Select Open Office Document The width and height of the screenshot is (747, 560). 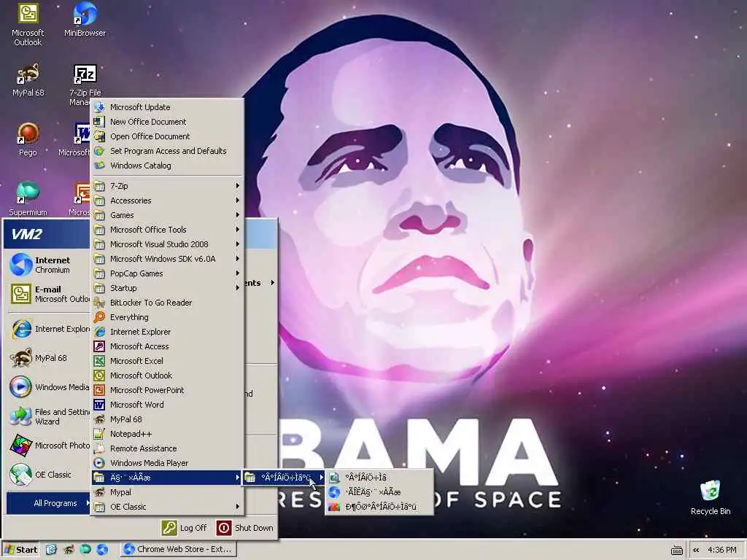click(167, 136)
